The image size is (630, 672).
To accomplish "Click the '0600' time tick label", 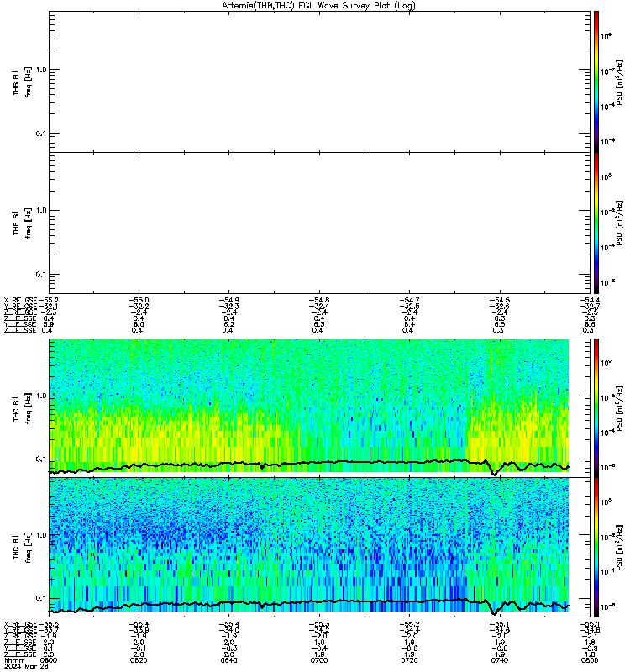I will point(49,660).
